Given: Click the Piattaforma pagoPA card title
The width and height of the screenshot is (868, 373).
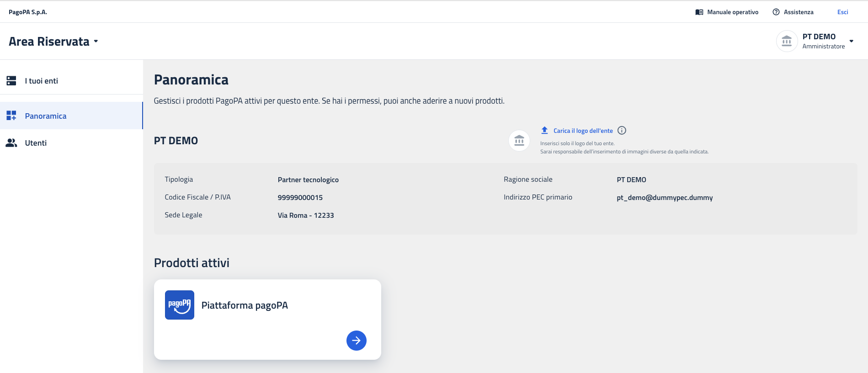Looking at the screenshot, I should (x=245, y=305).
